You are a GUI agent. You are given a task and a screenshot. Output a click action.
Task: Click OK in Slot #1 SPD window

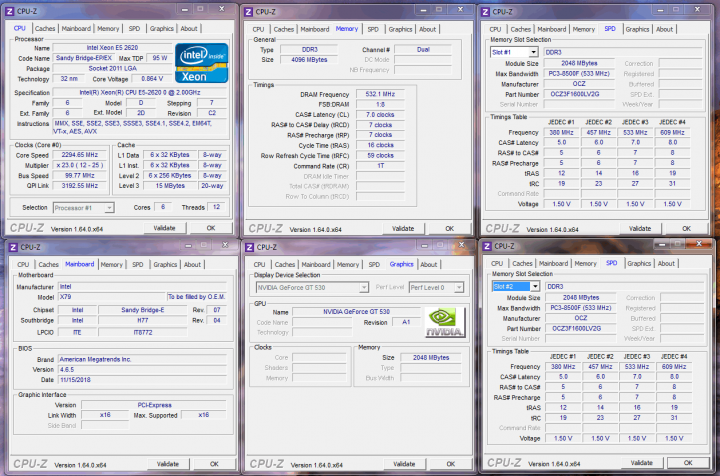[x=686, y=229]
